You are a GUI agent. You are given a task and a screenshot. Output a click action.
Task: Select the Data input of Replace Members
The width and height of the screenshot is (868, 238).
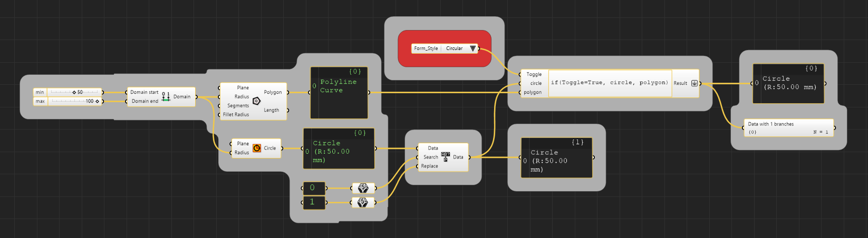(433, 148)
